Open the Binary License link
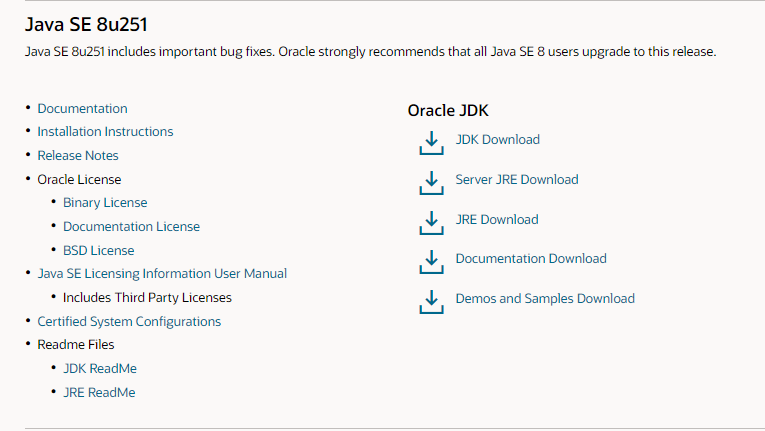This screenshot has width=765, height=431. 105,203
